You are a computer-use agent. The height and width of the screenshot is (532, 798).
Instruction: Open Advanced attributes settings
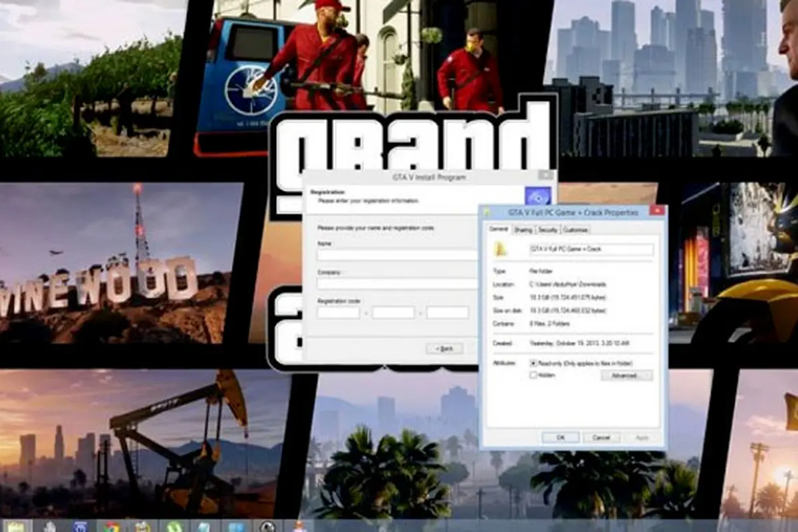click(x=626, y=376)
